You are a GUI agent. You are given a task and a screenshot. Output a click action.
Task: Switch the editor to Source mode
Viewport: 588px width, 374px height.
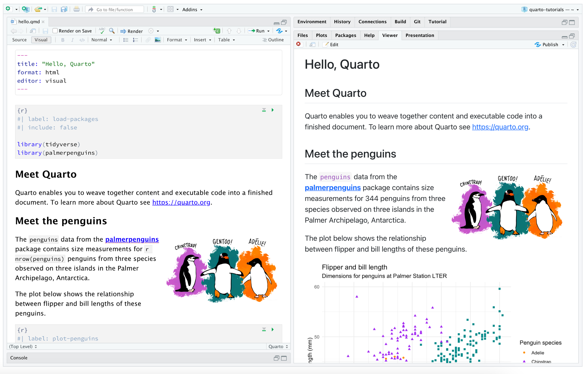[19, 40]
